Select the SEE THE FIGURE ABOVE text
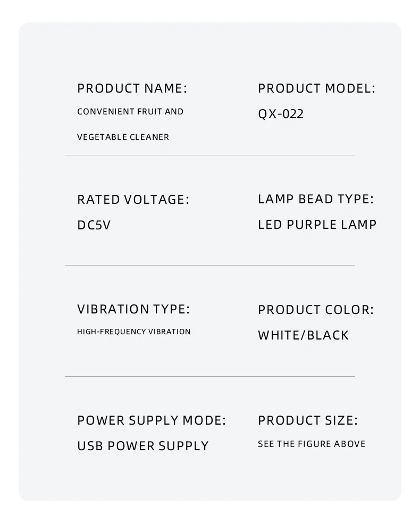The width and height of the screenshot is (420, 530). 312,444
